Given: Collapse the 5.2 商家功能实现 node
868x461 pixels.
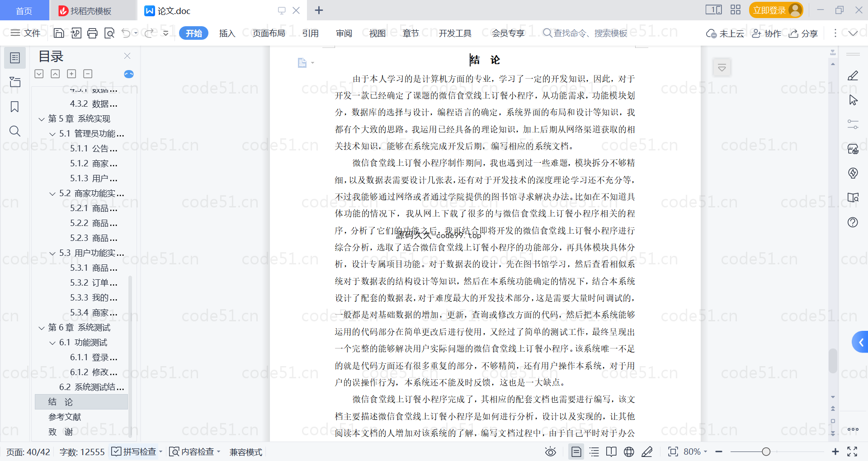Looking at the screenshot, I should [52, 194].
